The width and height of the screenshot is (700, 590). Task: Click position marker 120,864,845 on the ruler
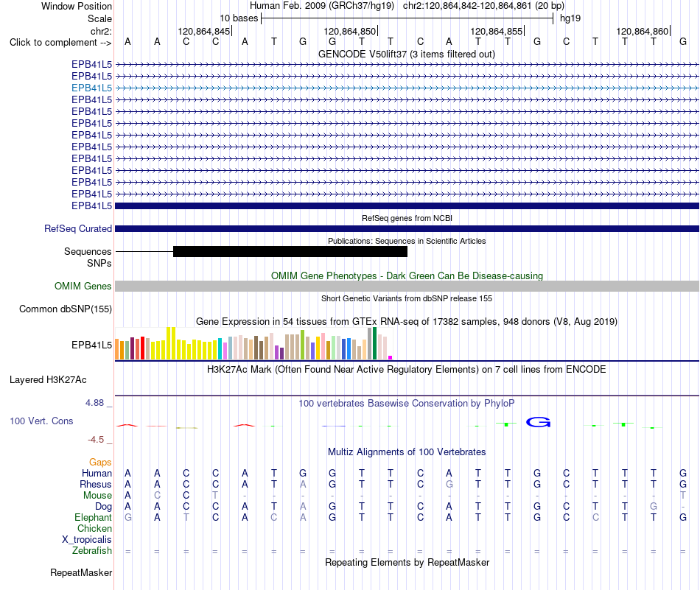coord(203,31)
